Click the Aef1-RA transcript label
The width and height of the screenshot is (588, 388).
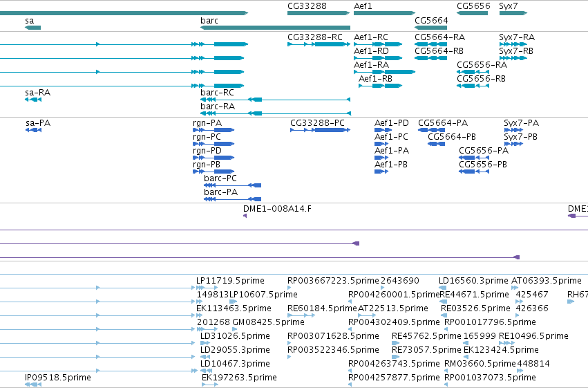[x=371, y=65]
